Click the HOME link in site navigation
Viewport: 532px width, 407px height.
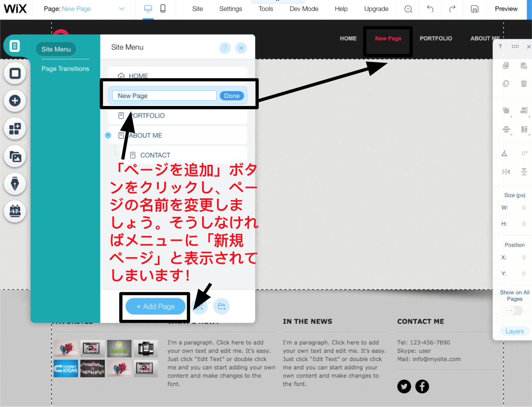(348, 38)
